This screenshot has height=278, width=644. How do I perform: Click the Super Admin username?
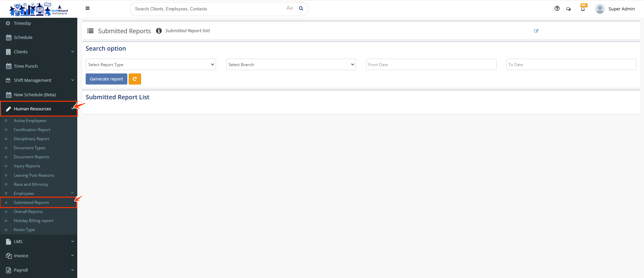coord(621,9)
